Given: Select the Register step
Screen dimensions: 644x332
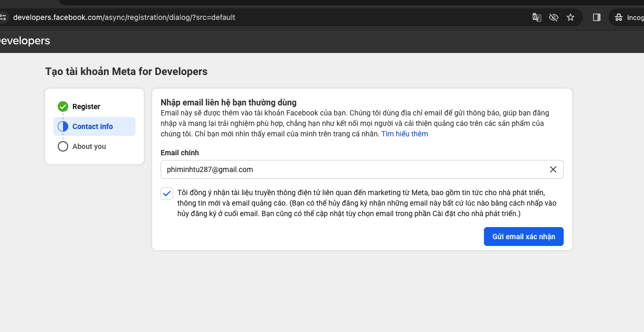Looking at the screenshot, I should coord(94,106).
